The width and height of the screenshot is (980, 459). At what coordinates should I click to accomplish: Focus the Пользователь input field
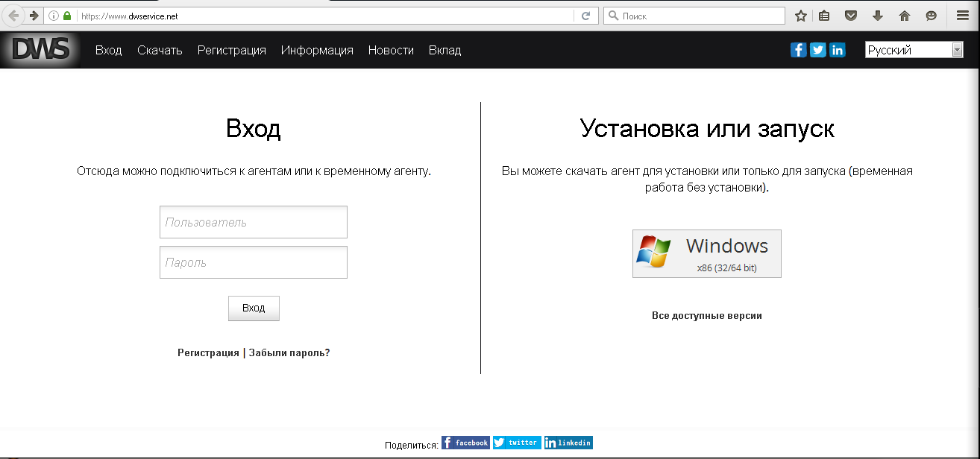(254, 222)
